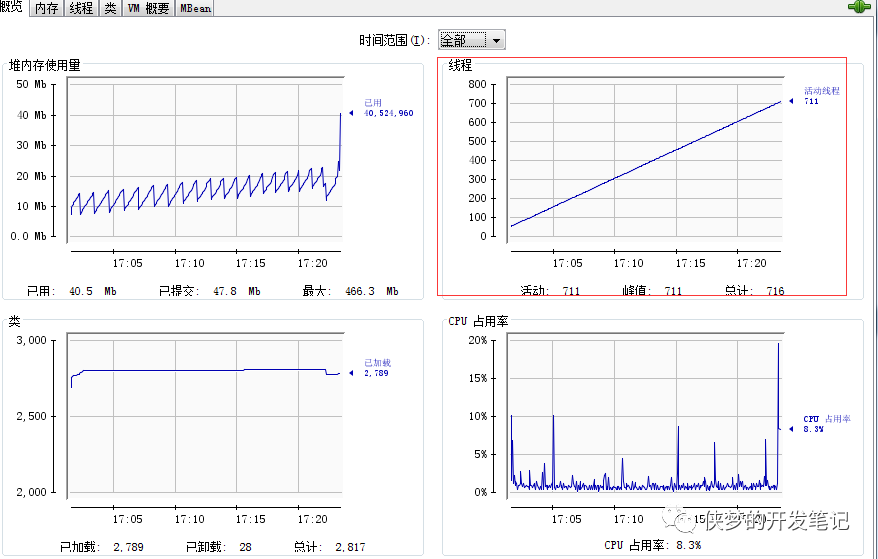Click the 已加载 2,789 marker arrow
This screenshot has width=878, height=559.
(351, 373)
